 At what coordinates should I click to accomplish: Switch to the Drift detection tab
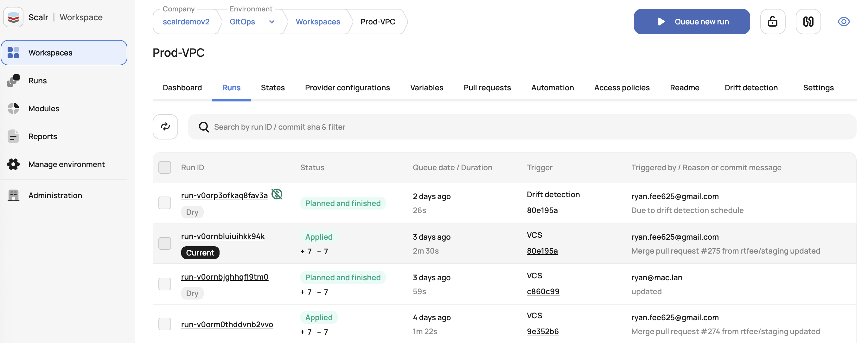(x=751, y=87)
